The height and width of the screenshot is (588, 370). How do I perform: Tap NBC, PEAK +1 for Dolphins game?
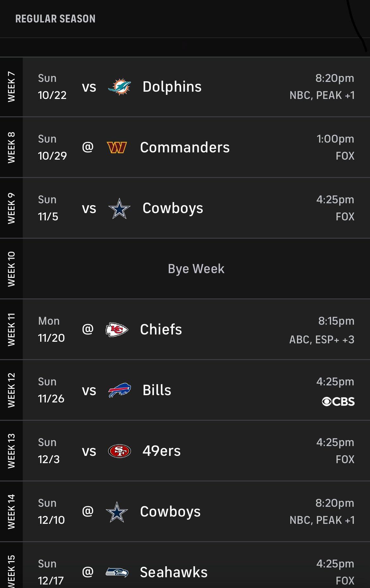click(322, 95)
